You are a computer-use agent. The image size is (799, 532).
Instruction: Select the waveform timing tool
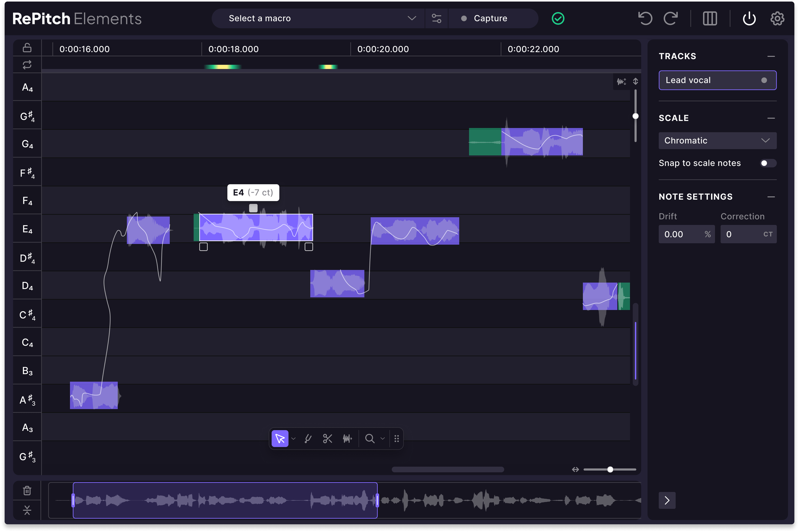tap(347, 439)
